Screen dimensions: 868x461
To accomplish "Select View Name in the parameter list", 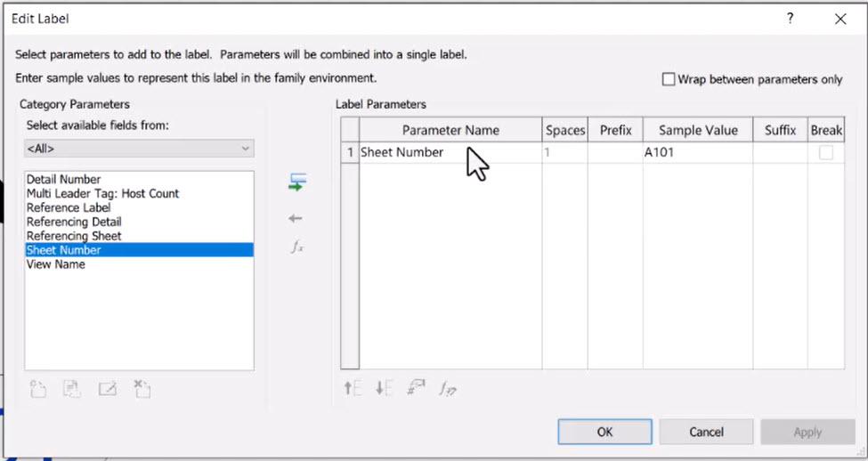I will pos(56,264).
